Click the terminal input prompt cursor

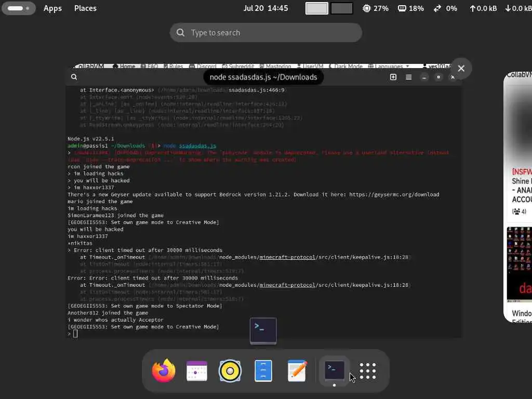click(75, 334)
